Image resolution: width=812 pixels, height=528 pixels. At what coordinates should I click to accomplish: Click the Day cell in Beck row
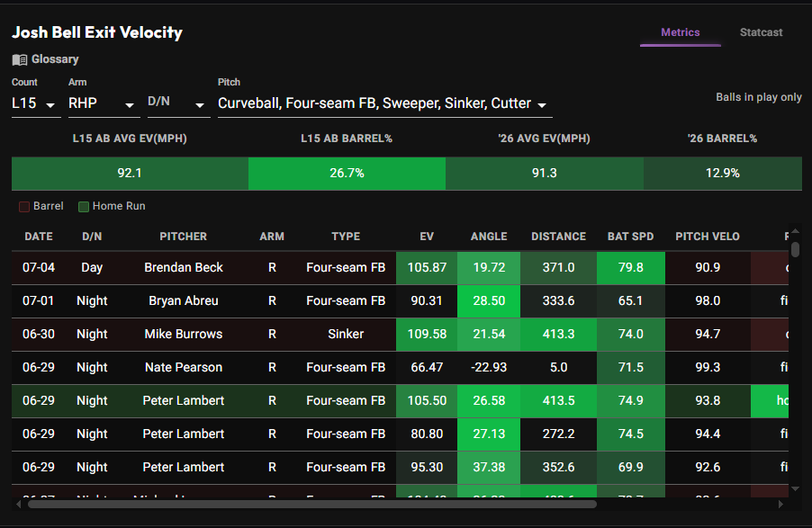(92, 268)
